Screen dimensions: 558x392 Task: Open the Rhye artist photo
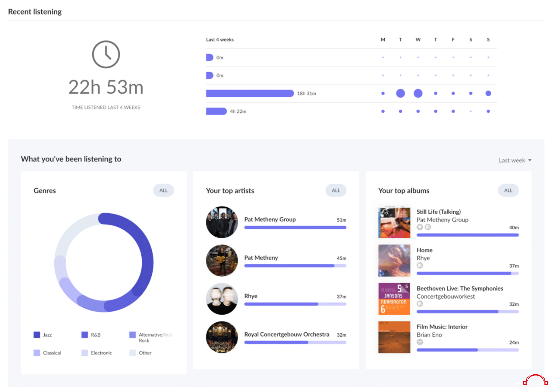coord(222,299)
